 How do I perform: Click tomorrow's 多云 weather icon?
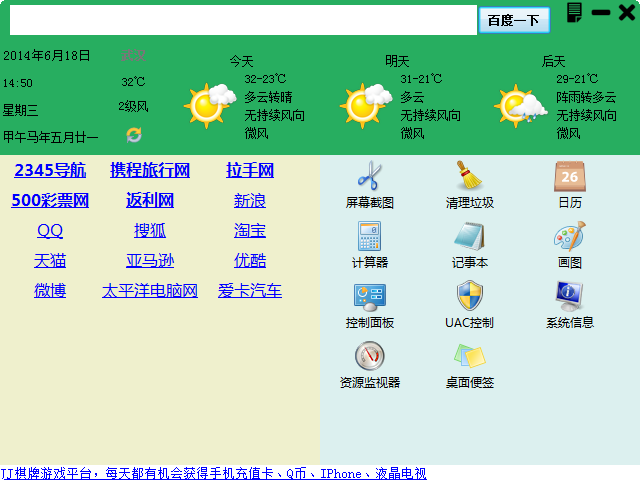[x=366, y=105]
